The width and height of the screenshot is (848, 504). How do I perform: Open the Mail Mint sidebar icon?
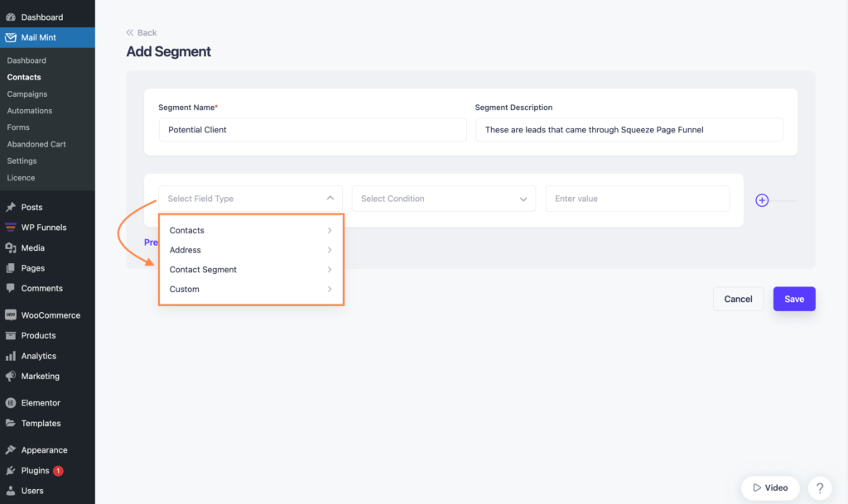(x=12, y=37)
